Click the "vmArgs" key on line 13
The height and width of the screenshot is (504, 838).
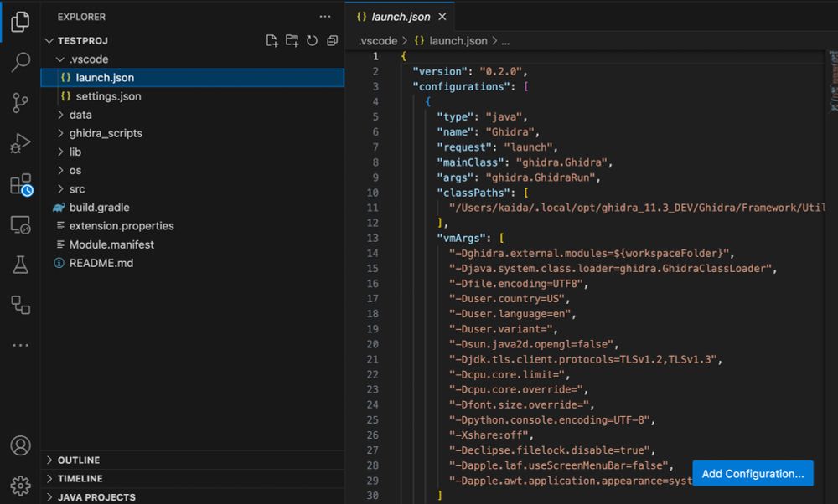(461, 238)
